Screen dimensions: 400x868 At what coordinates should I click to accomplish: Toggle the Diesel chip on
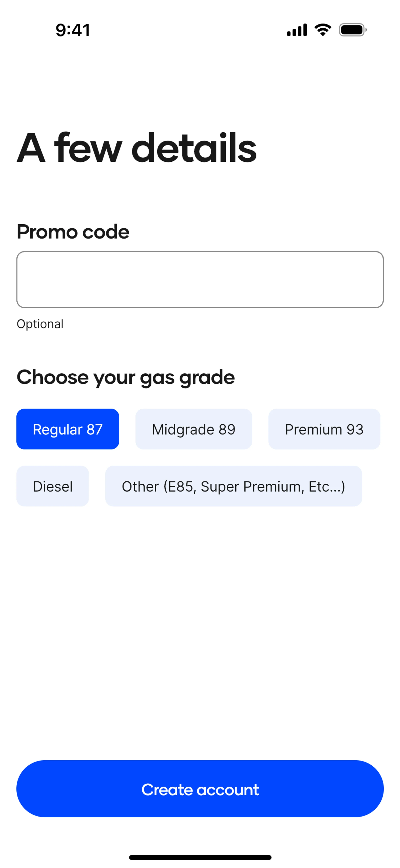pos(52,486)
